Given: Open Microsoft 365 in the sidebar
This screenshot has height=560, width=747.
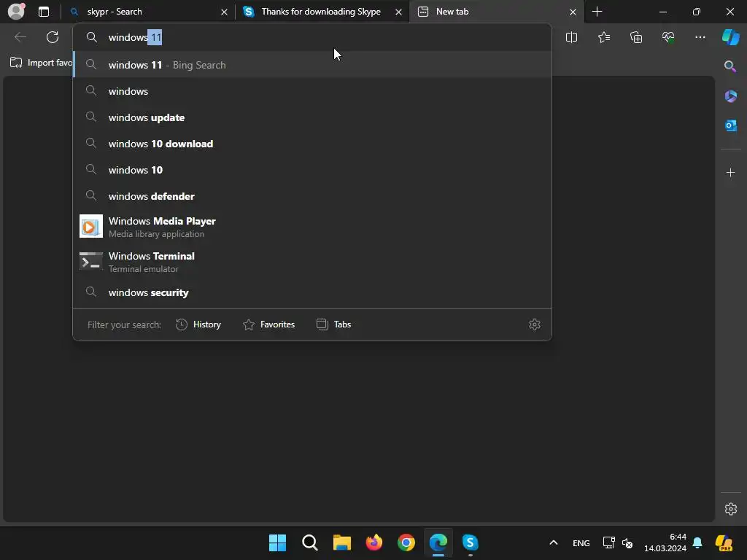Looking at the screenshot, I should click(730, 96).
